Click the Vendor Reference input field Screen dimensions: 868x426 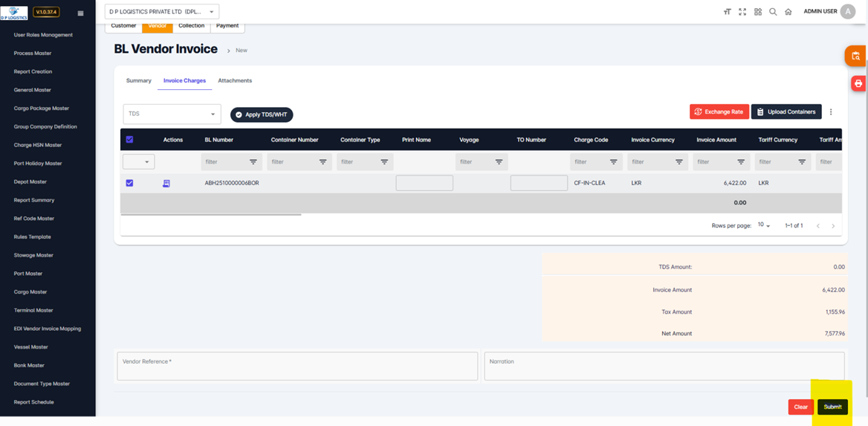[297, 366]
